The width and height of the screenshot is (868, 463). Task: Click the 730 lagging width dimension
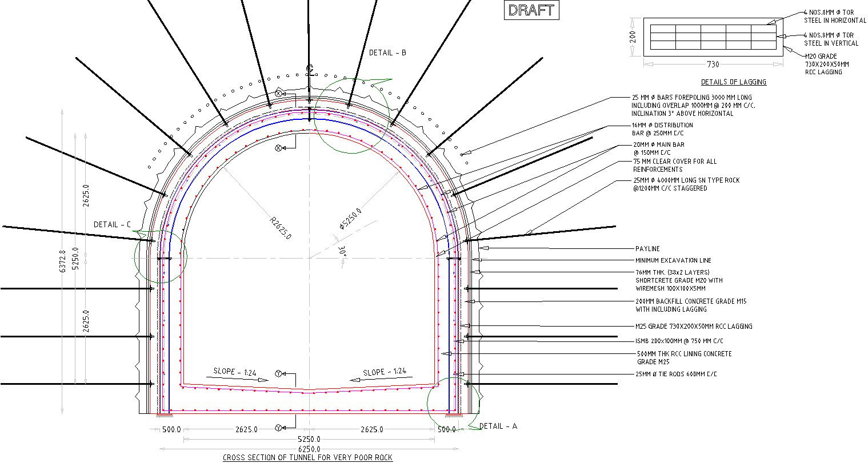(x=713, y=65)
